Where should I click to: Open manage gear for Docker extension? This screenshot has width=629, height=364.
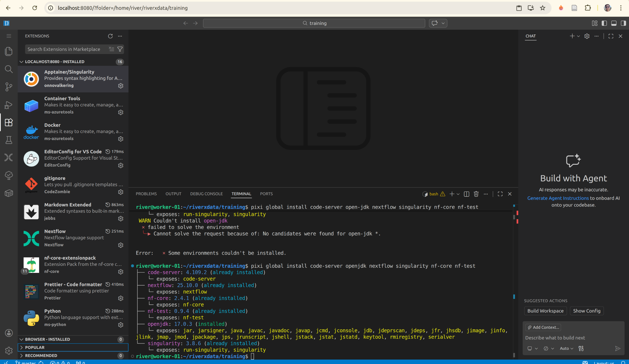click(121, 139)
